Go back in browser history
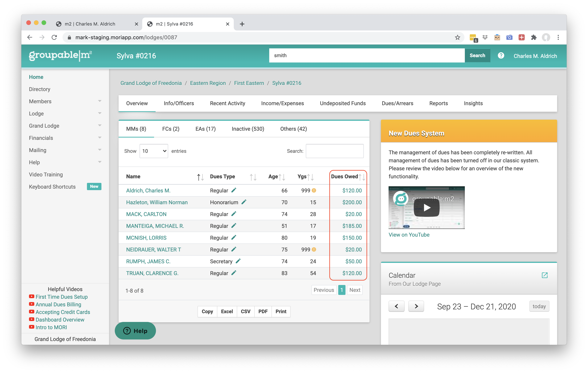 point(30,37)
